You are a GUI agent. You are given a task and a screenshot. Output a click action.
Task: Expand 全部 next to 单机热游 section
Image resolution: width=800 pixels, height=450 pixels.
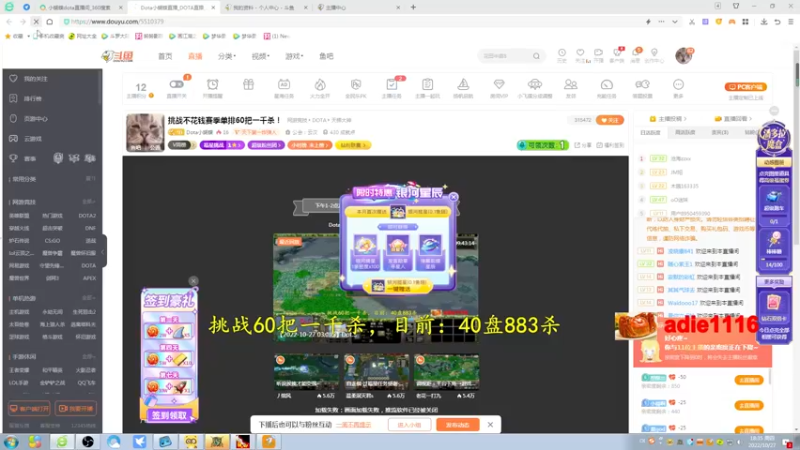(x=89, y=298)
